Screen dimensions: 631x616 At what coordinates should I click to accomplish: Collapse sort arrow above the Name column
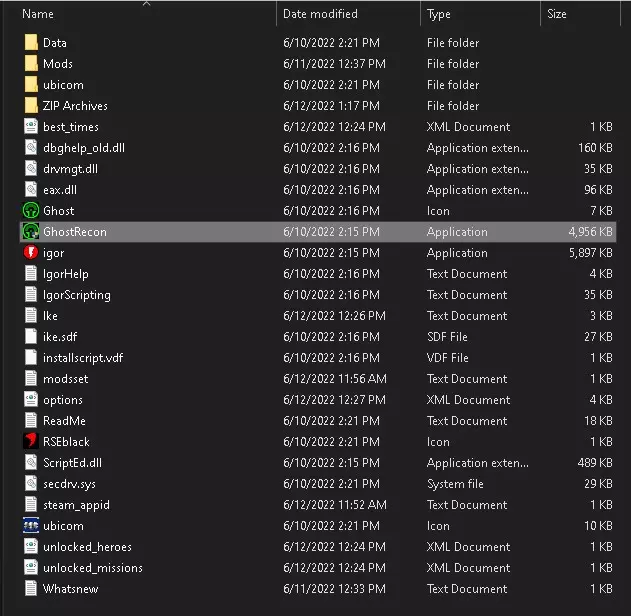click(147, 4)
